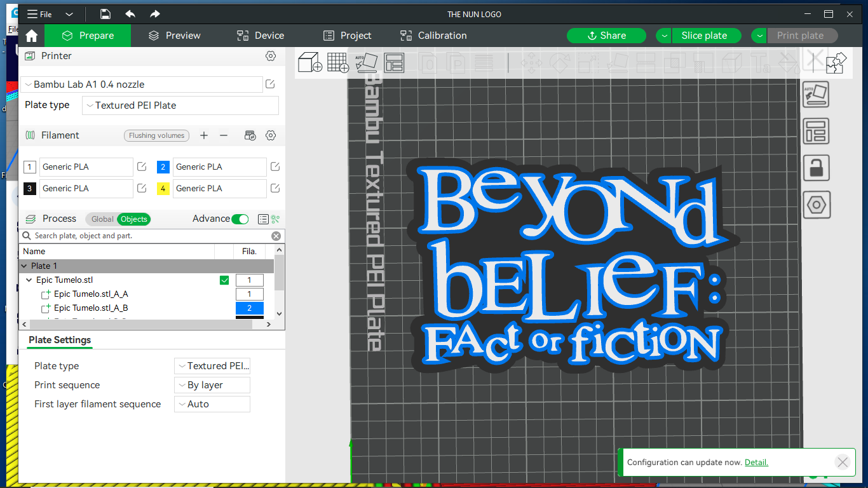
Task: Add a new filament with plus icon
Action: (x=204, y=135)
